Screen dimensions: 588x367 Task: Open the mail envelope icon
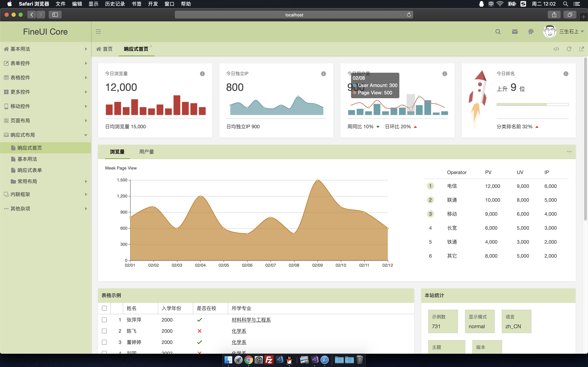tap(515, 32)
